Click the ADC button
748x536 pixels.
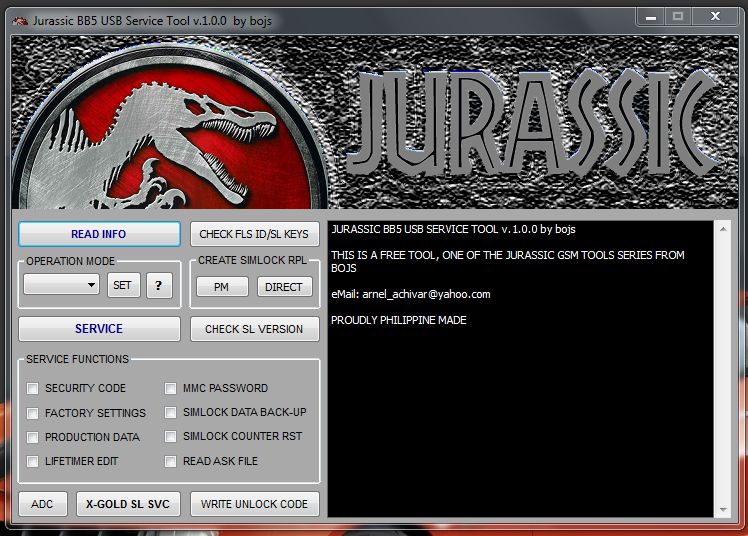tap(43, 504)
